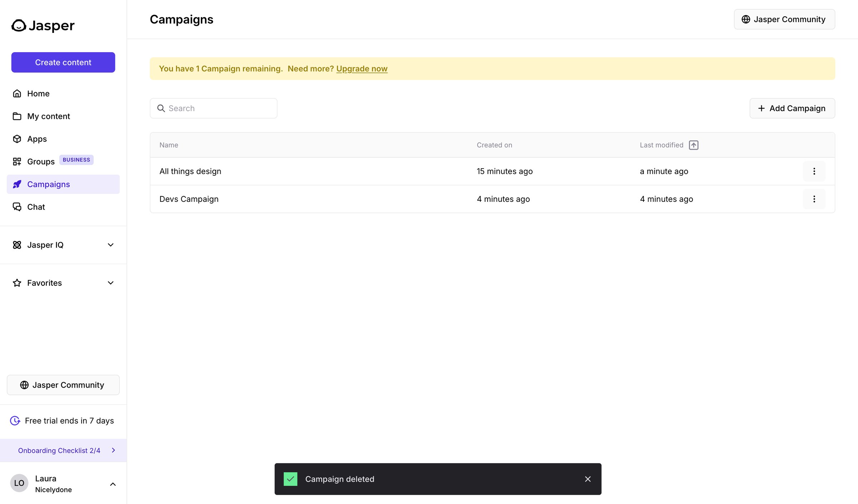The width and height of the screenshot is (858, 504).
Task: Open Chat in sidebar
Action: (63, 207)
